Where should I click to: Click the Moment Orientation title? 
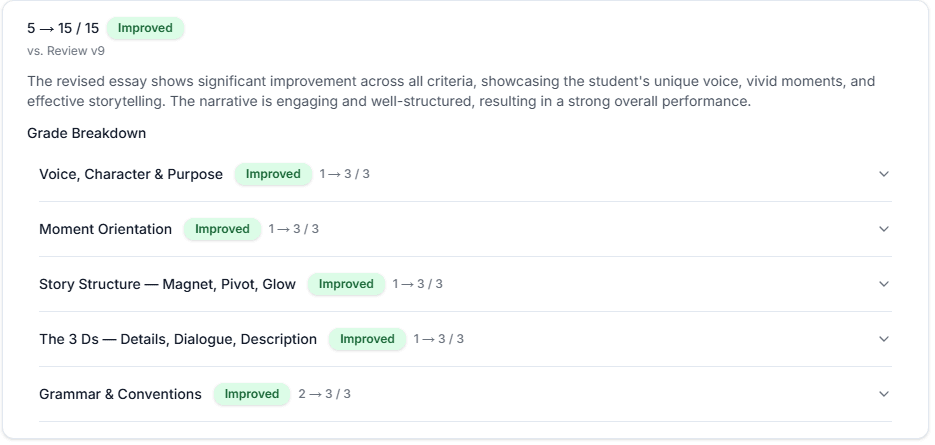tap(106, 229)
